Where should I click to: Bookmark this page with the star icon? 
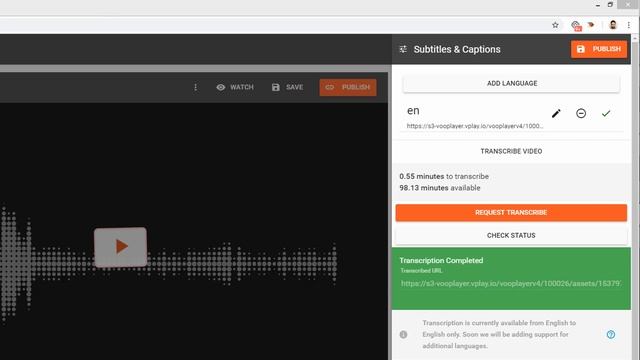point(555,25)
